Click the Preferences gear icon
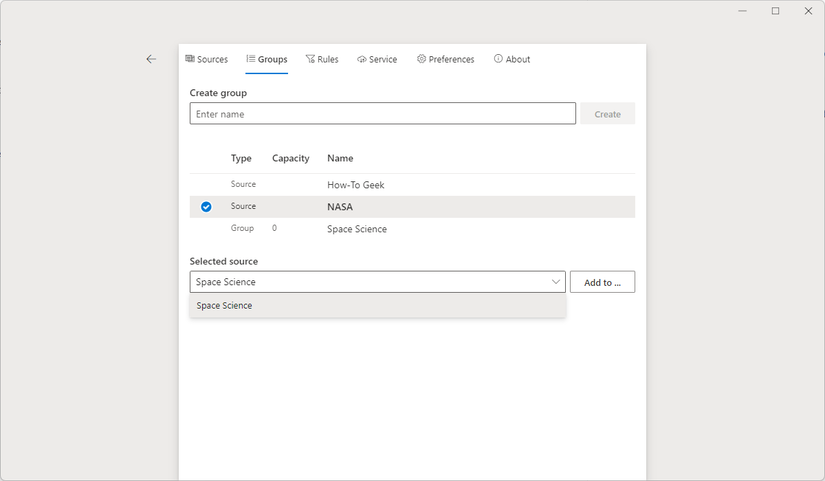This screenshot has width=825, height=481. [422, 59]
